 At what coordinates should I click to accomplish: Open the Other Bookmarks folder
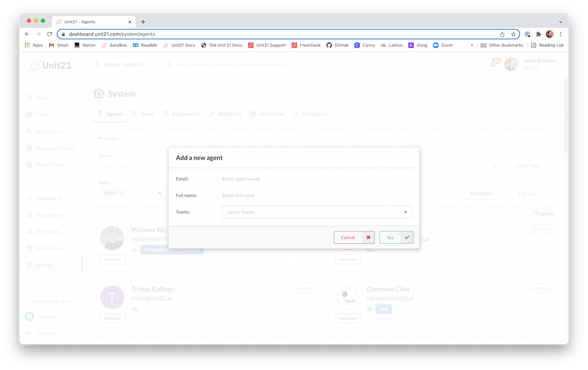(x=502, y=45)
